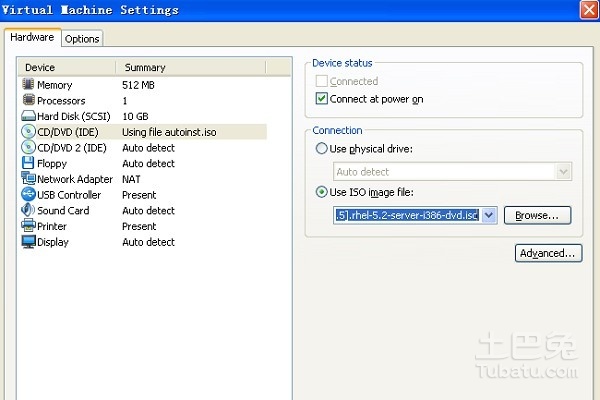Click the Summary column header

click(190, 67)
